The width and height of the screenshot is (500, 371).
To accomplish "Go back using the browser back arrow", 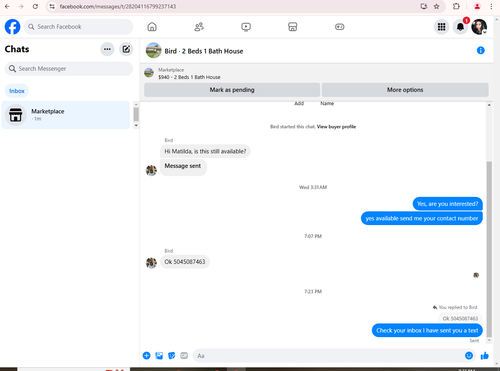I will [x=7, y=6].
